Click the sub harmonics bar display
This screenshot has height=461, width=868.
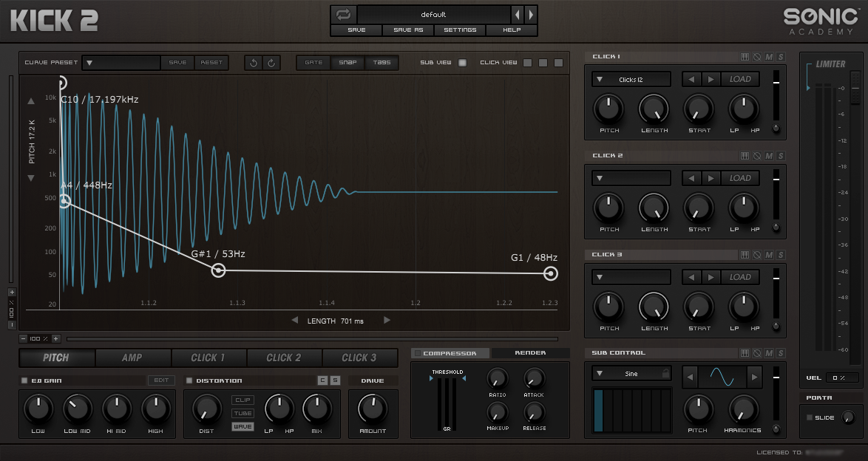point(631,410)
